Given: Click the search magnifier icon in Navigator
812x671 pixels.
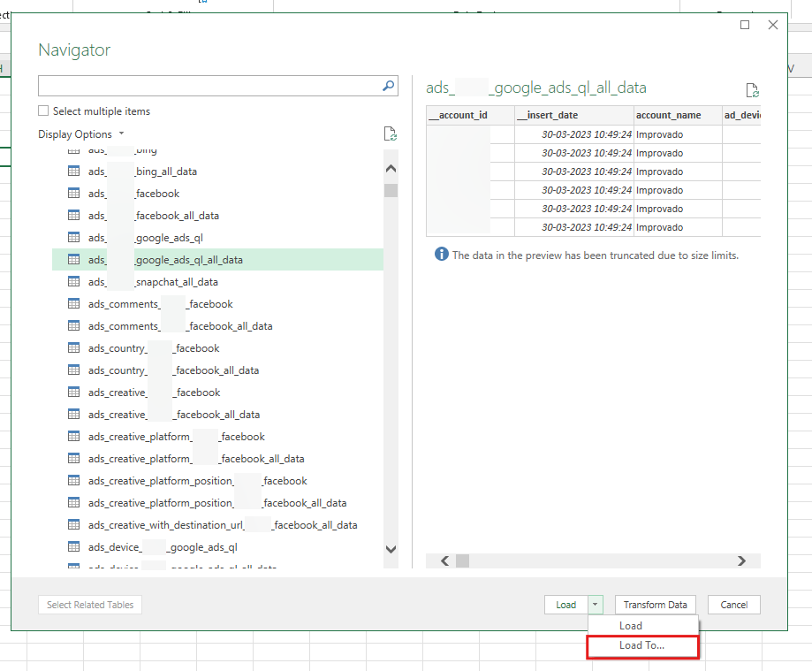Looking at the screenshot, I should pyautogui.click(x=389, y=86).
